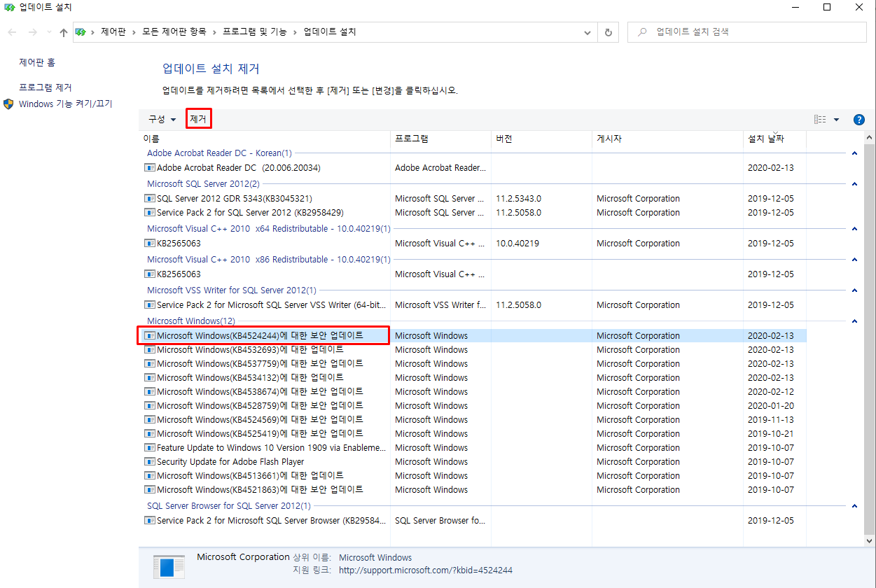This screenshot has width=876, height=588.
Task: Click version 11.2.5343.0 cell
Action: coord(518,199)
